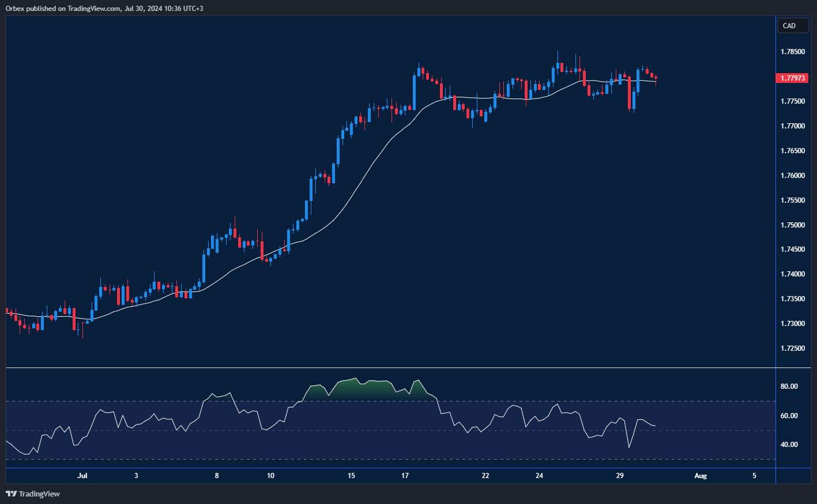
Task: Click date 22 on the time axis
Action: tap(485, 476)
